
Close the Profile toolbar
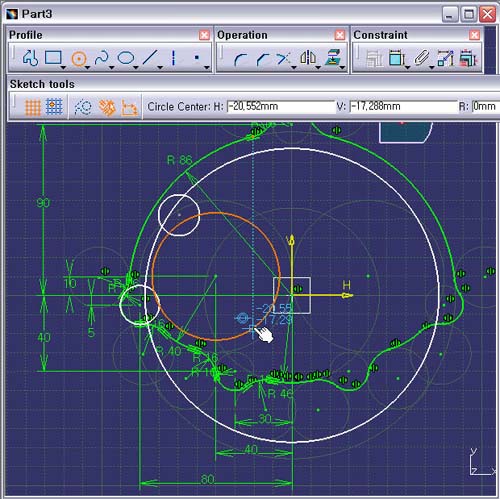coord(204,35)
